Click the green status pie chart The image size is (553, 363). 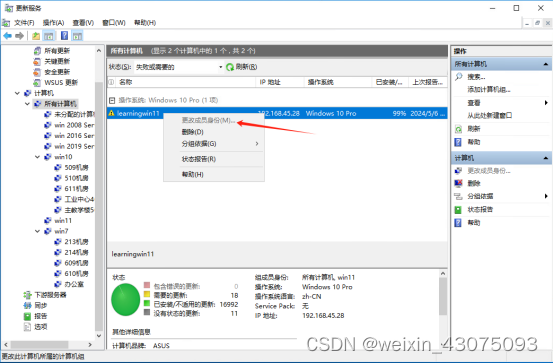(x=126, y=300)
